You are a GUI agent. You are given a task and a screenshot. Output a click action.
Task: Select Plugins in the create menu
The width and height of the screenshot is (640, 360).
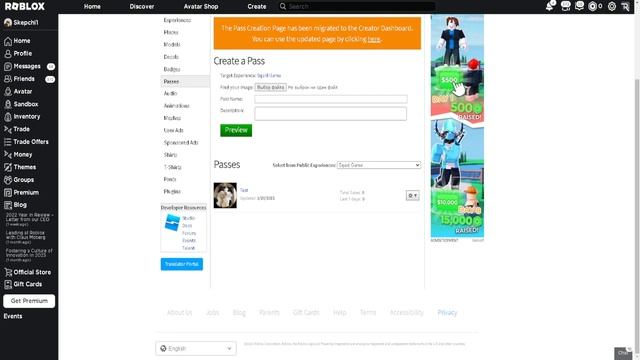pos(172,191)
